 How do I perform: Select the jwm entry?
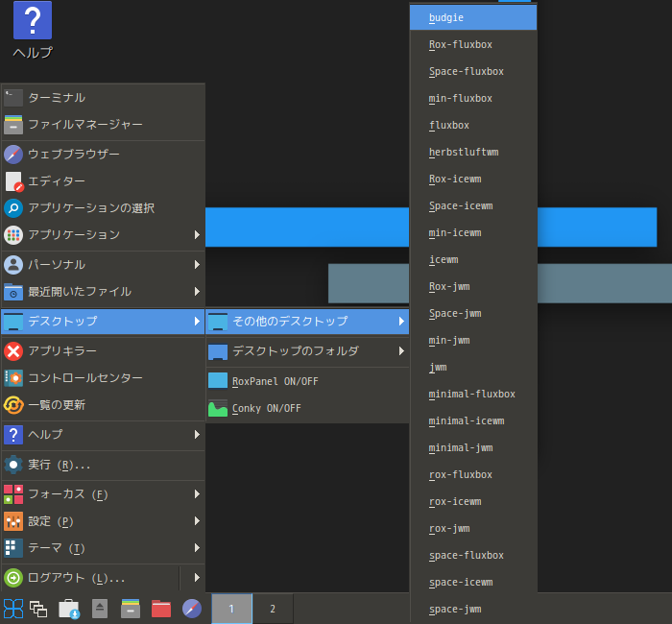pyautogui.click(x=473, y=368)
